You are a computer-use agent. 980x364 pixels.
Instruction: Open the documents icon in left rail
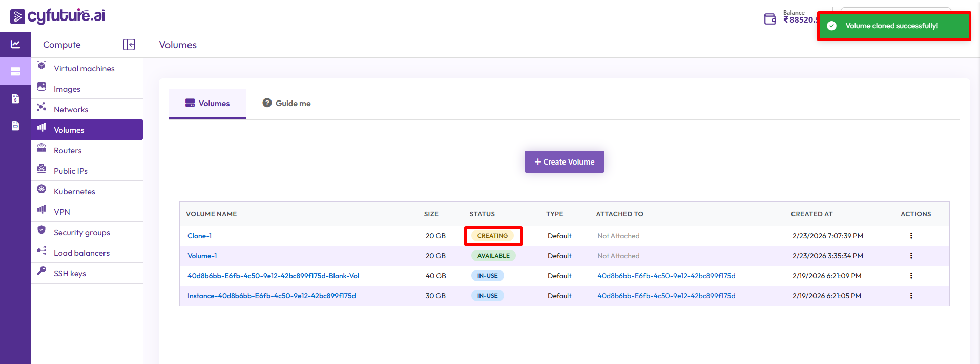[15, 126]
